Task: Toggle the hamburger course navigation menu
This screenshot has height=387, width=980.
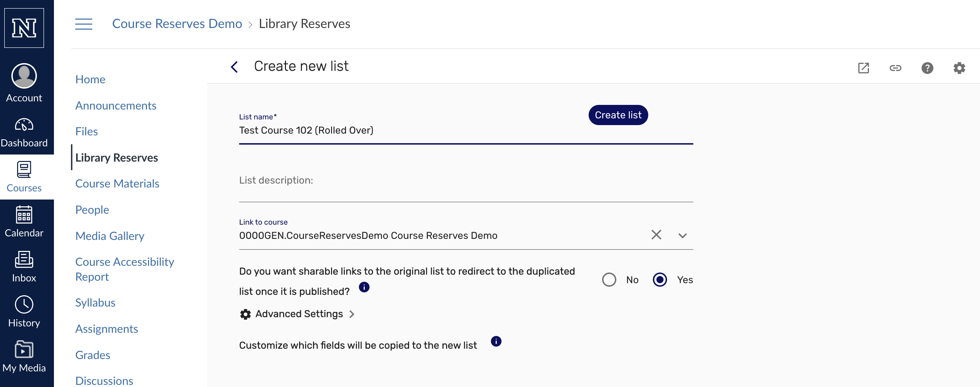Action: 84,24
